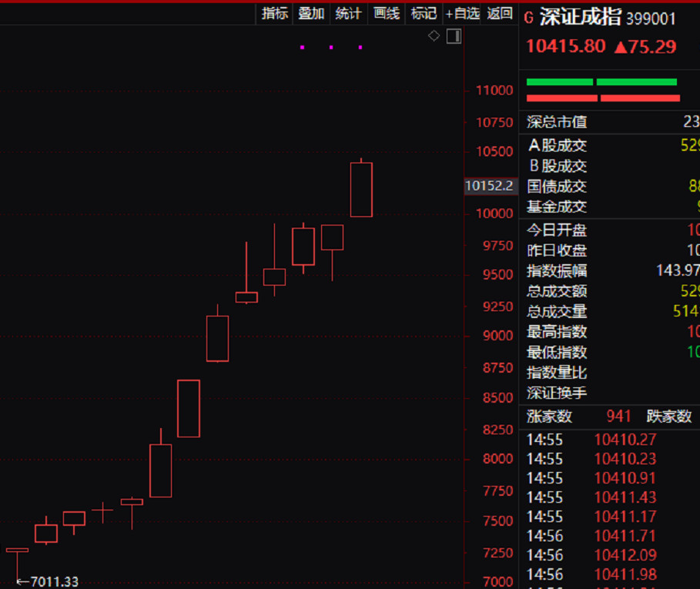This screenshot has width=700, height=589.
Task: Add index to watchlist with +自选
Action: pyautogui.click(x=462, y=13)
